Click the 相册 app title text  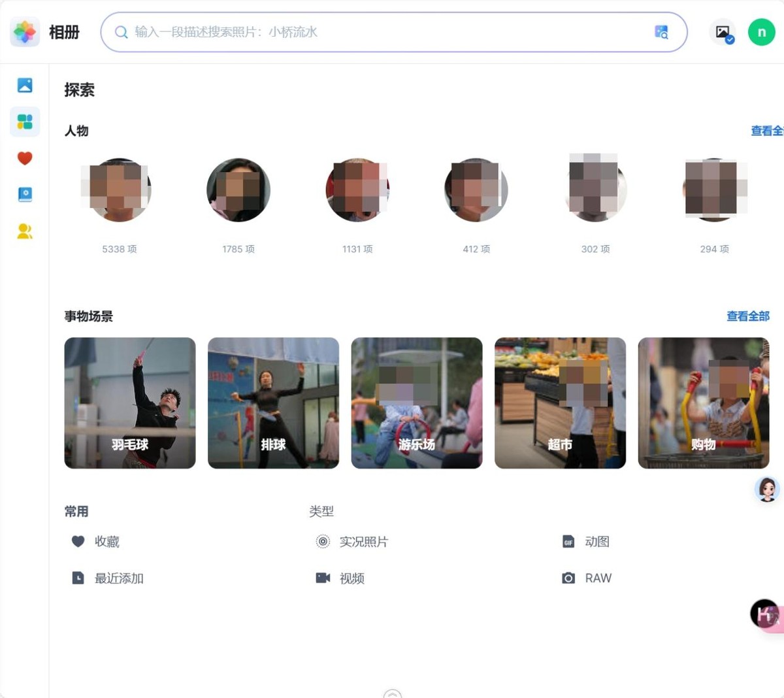(x=64, y=32)
